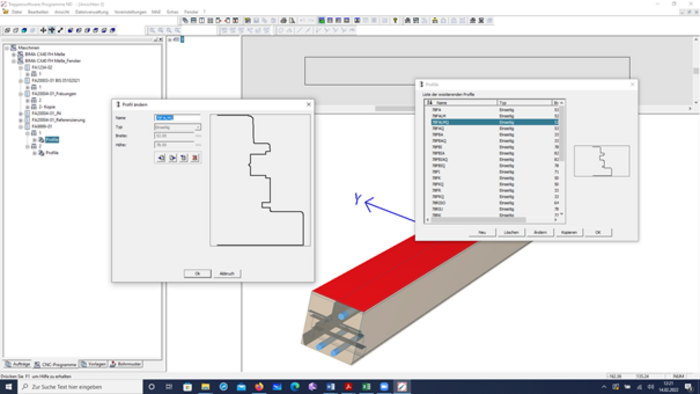Viewport: 700px width, 394px height.
Task: Expand the FA20004-01_Referenzierung node
Action: click(21, 120)
